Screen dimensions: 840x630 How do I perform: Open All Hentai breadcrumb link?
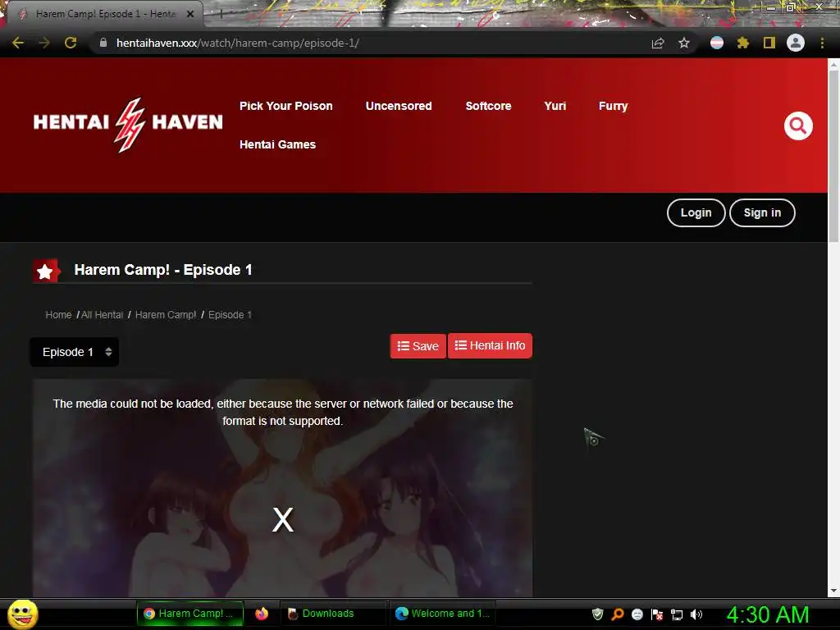tap(102, 315)
